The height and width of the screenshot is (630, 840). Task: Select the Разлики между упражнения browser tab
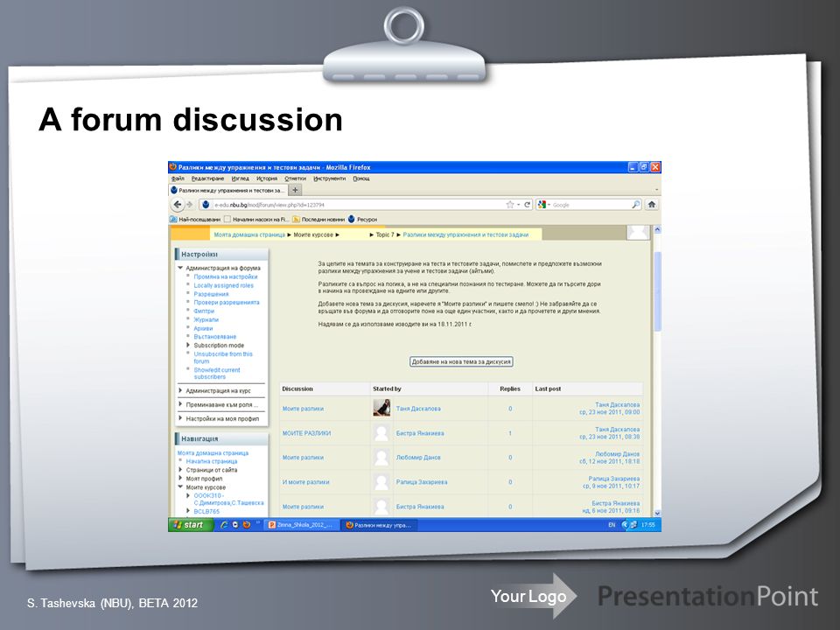[227, 190]
